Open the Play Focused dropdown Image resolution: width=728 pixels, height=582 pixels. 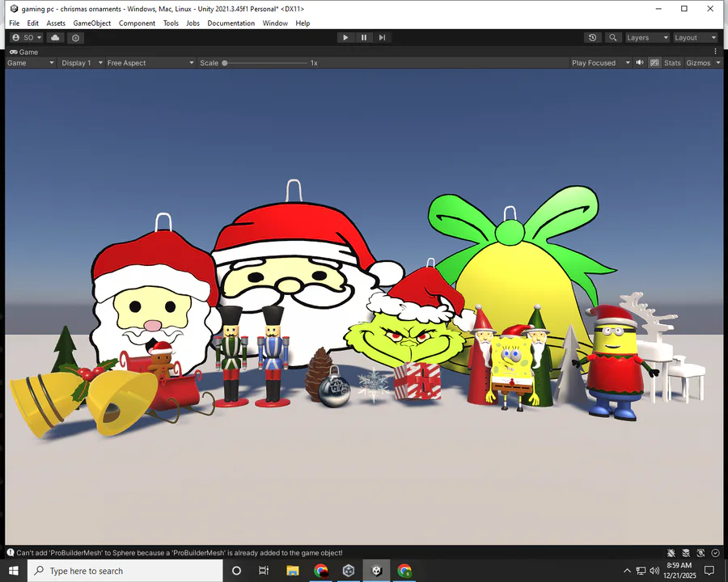tap(601, 63)
